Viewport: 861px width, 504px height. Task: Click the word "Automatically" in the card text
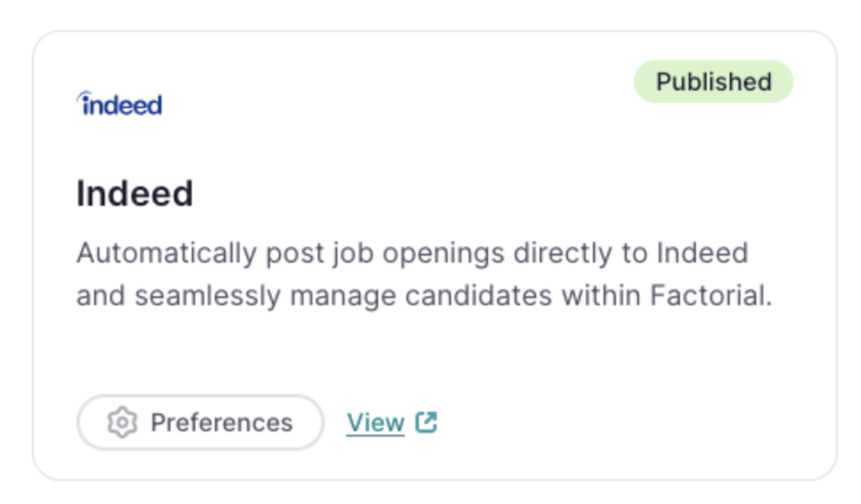166,253
